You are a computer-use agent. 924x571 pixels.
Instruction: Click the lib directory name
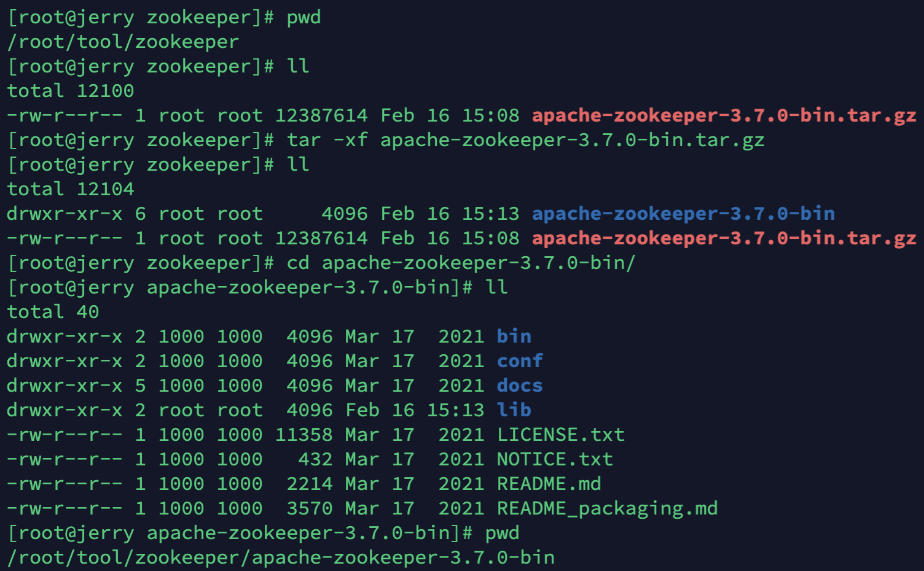coord(514,410)
